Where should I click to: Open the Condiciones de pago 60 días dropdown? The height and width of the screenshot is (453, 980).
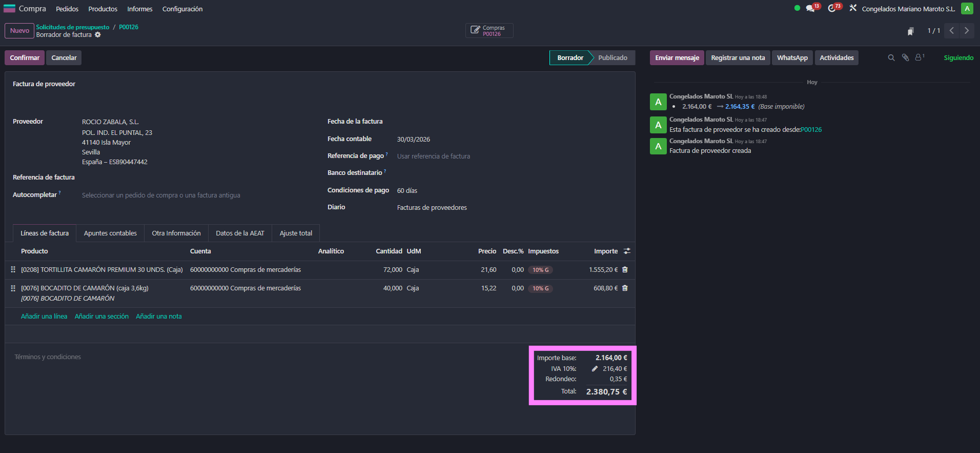407,191
